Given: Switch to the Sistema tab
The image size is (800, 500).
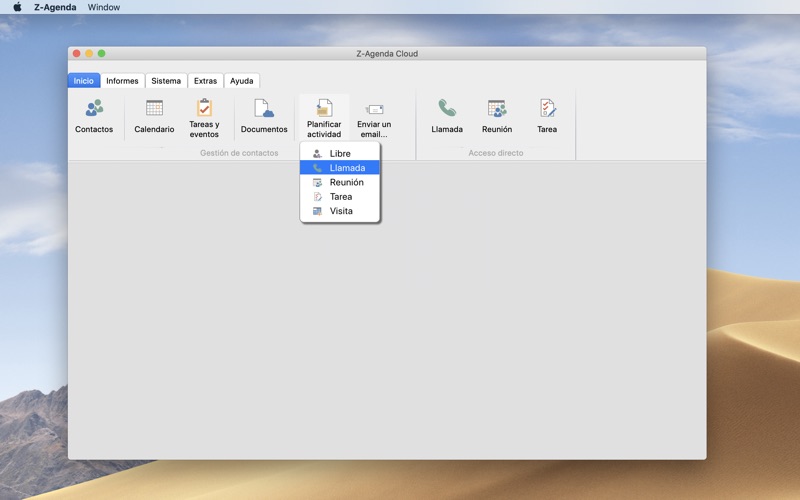Looking at the screenshot, I should [x=166, y=81].
